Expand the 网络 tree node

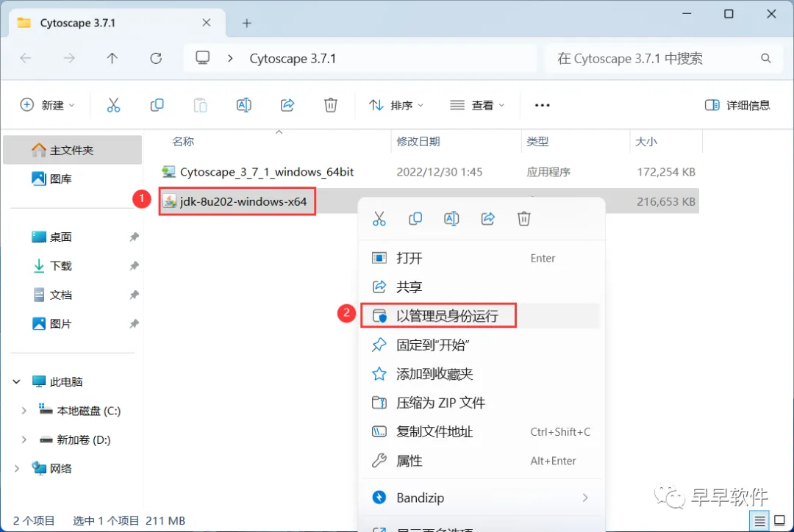coord(17,469)
